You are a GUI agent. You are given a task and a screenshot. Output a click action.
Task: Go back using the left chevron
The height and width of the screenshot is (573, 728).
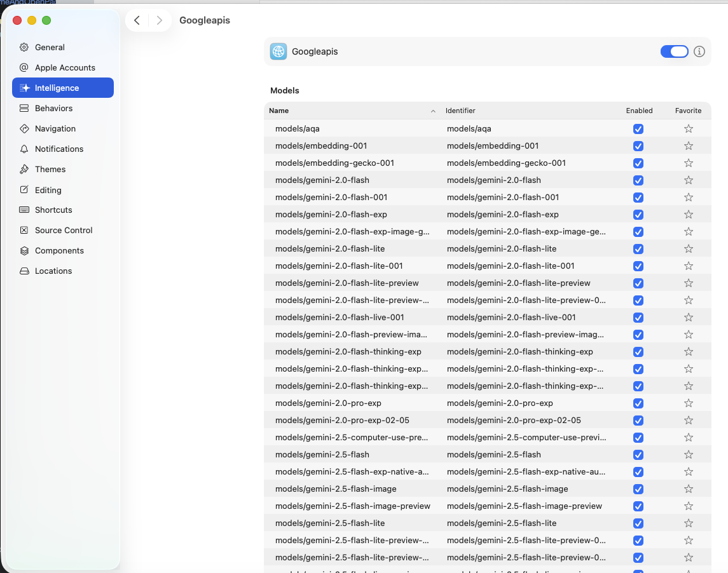pyautogui.click(x=137, y=20)
